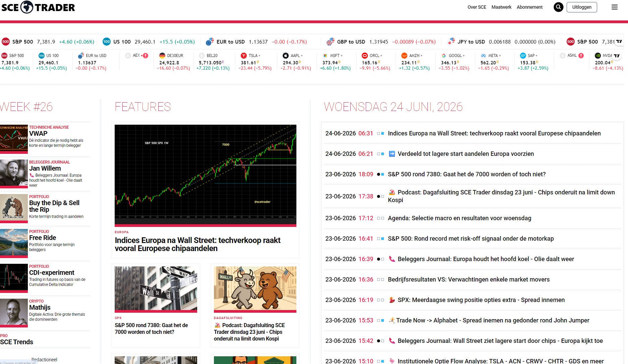Image resolution: width=628 pixels, height=364 pixels.
Task: Click the BEL20 ticker icon
Action: click(202, 56)
